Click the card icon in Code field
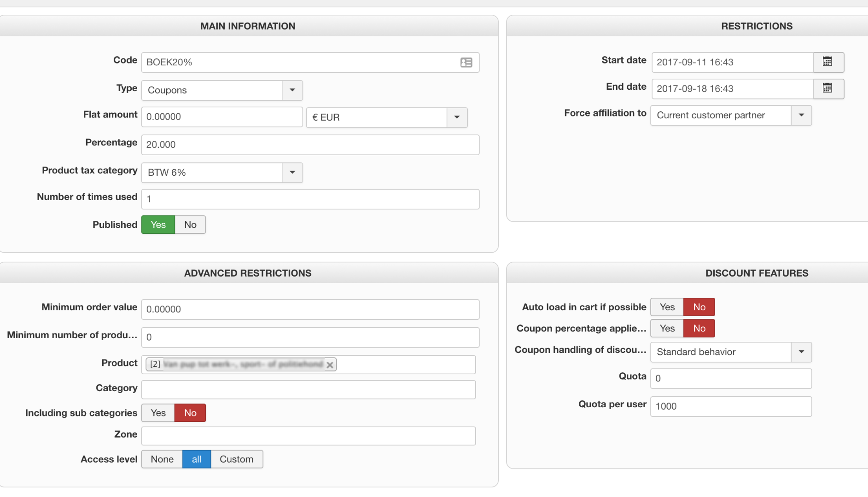The height and width of the screenshot is (497, 868). pyautogui.click(x=466, y=63)
